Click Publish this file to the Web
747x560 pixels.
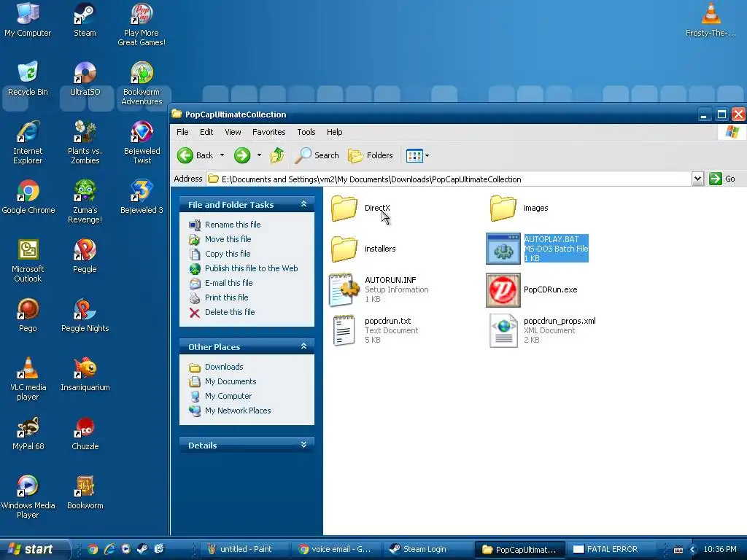[244, 268]
